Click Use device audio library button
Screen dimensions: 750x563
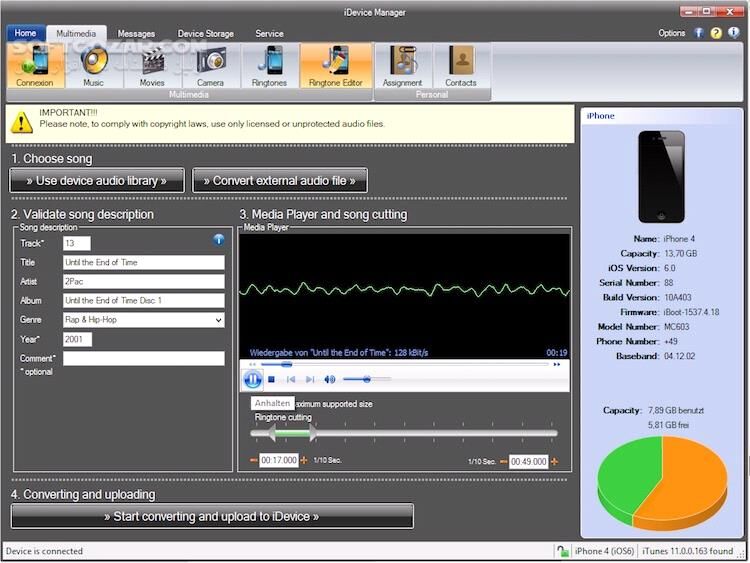(97, 180)
